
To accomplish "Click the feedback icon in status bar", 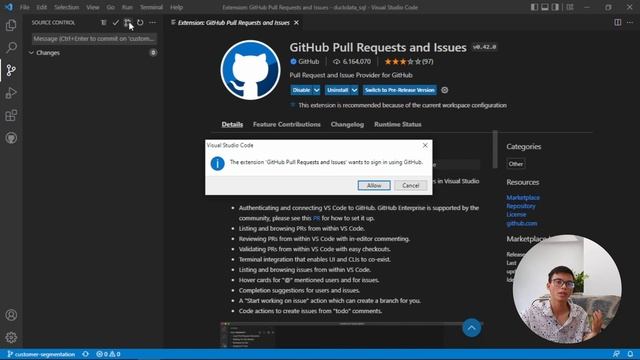I will click(616, 354).
